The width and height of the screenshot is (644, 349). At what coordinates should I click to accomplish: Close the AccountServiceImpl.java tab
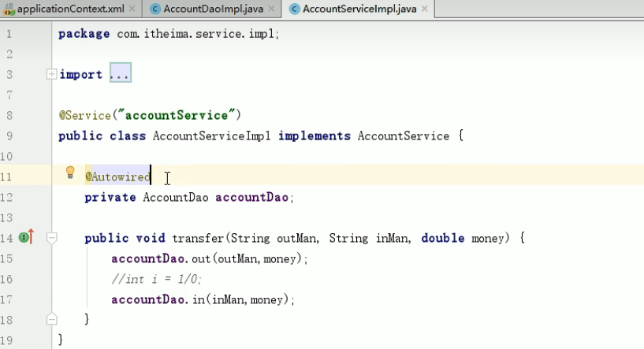point(425,9)
